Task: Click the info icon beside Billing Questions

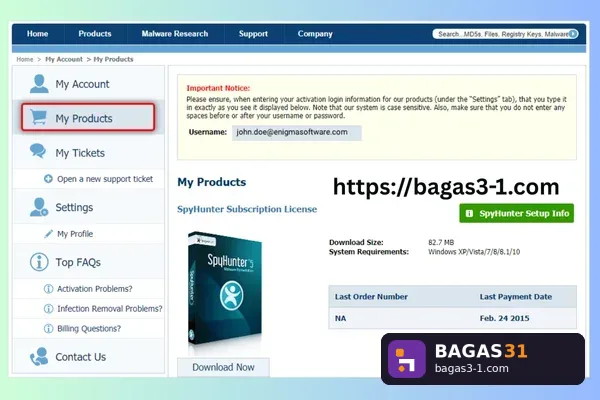Action: (x=48, y=328)
